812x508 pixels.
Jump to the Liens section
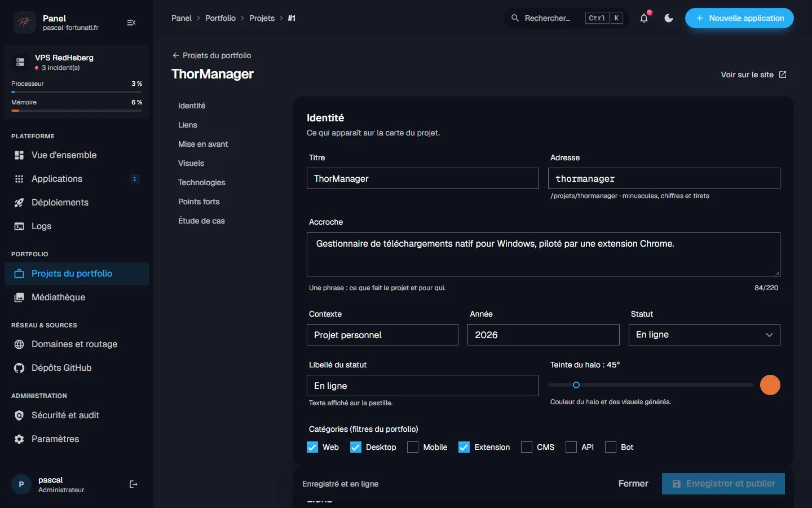tap(188, 125)
